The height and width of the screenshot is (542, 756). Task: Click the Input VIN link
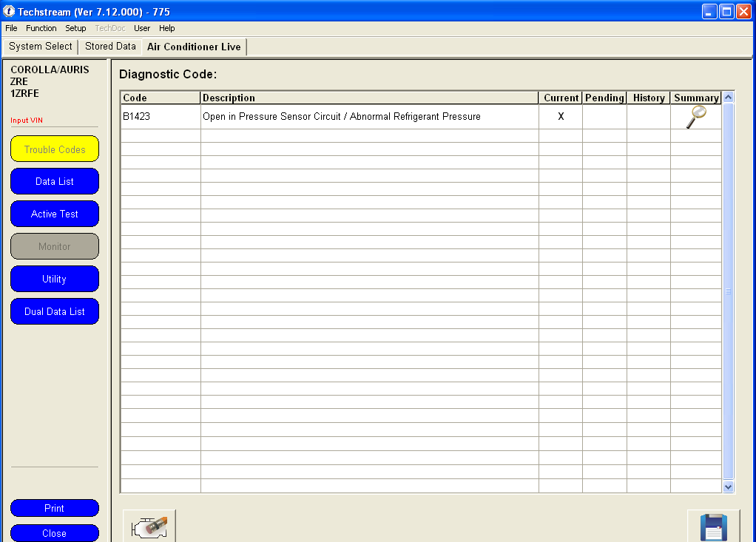pos(27,121)
